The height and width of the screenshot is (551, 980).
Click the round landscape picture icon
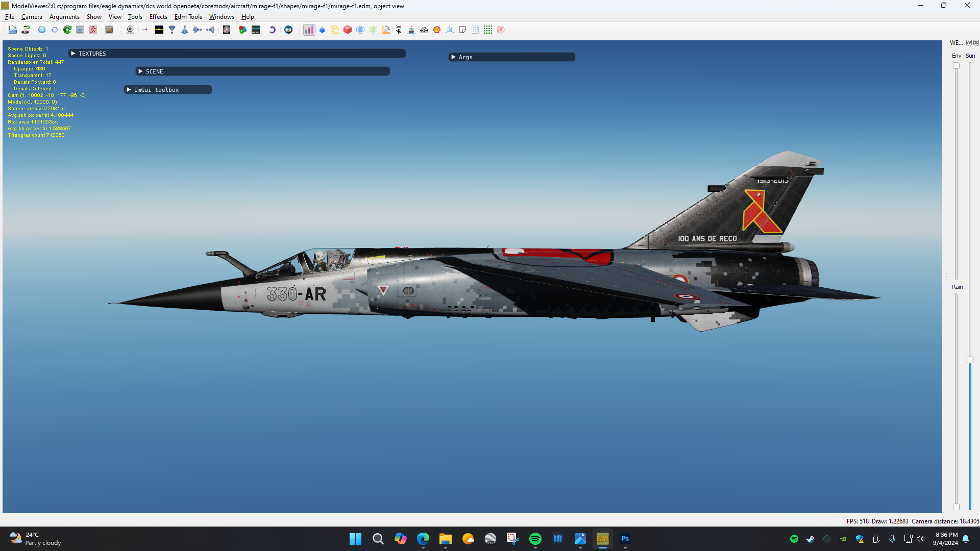[x=288, y=30]
